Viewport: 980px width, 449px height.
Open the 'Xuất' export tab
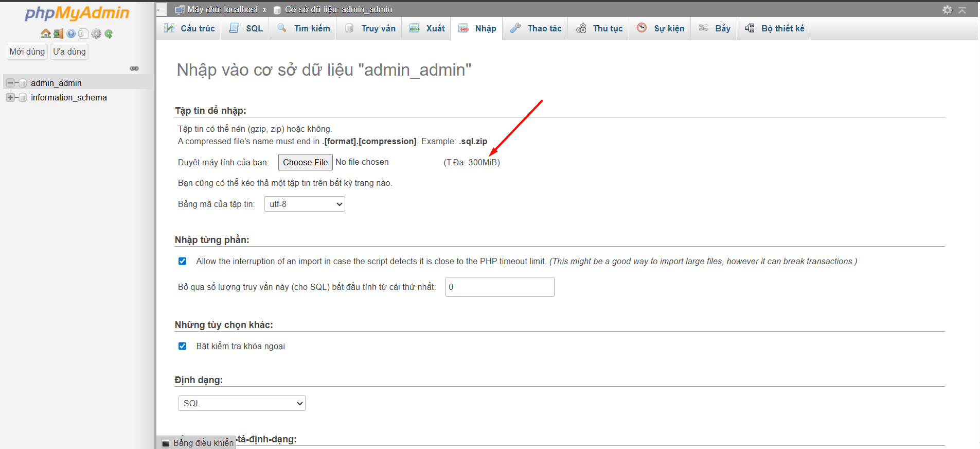427,28
